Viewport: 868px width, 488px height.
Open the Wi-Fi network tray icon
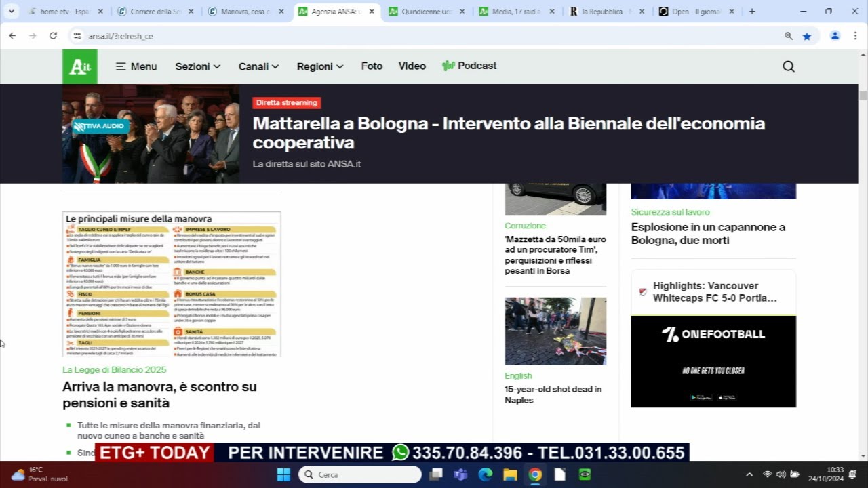coord(768,474)
